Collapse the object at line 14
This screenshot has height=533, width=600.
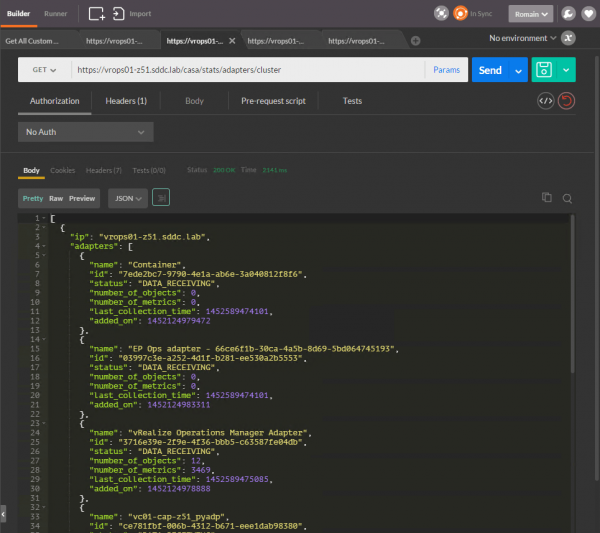pos(44,339)
